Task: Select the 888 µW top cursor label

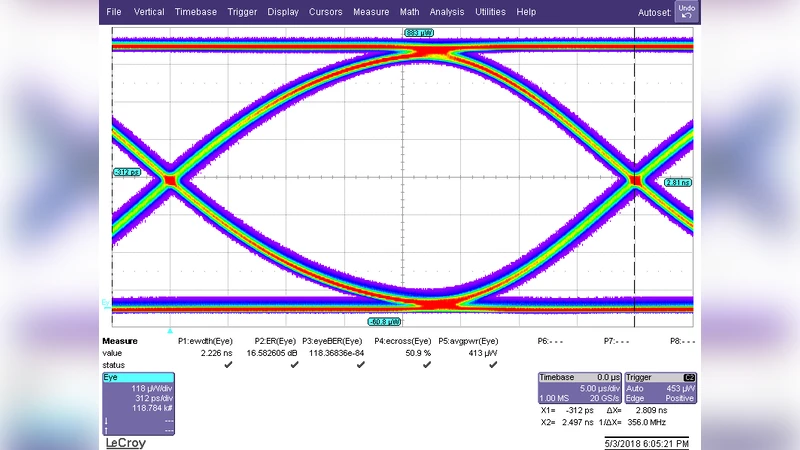Action: (419, 33)
